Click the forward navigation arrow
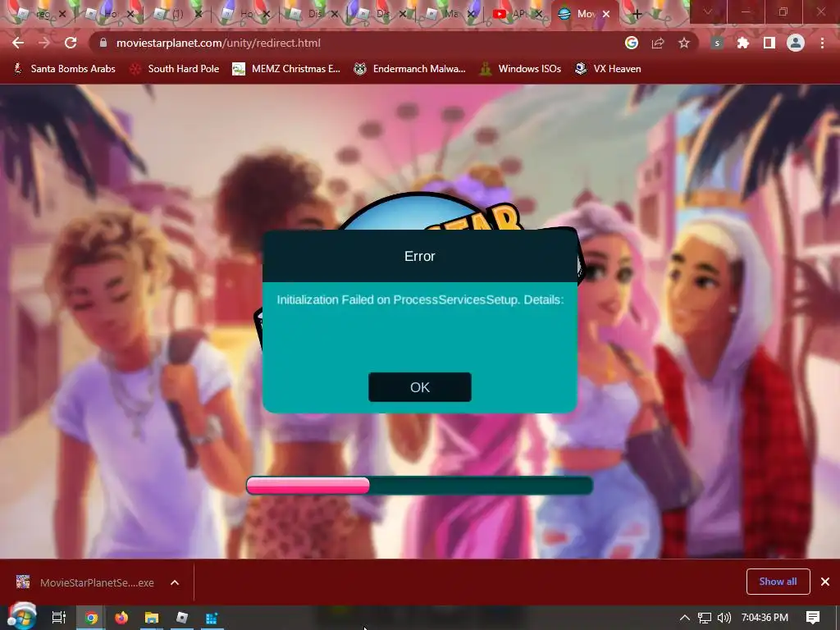The width and height of the screenshot is (840, 630). [x=44, y=43]
